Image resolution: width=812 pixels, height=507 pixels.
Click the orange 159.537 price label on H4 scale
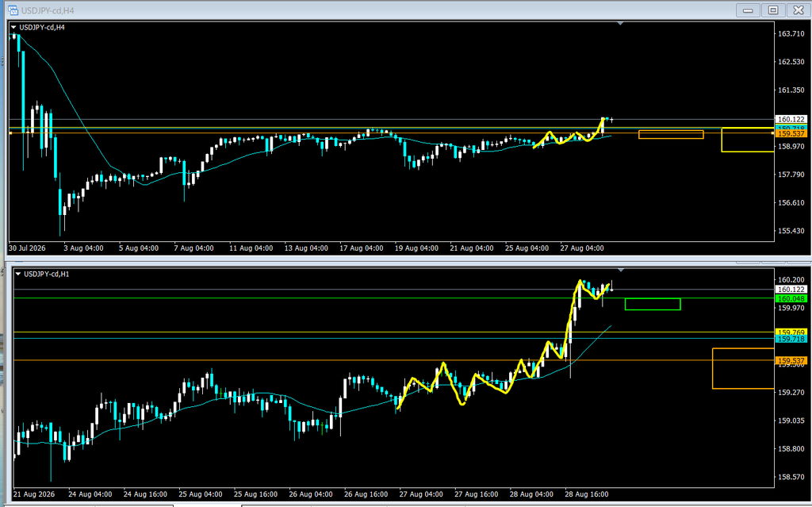click(x=791, y=134)
